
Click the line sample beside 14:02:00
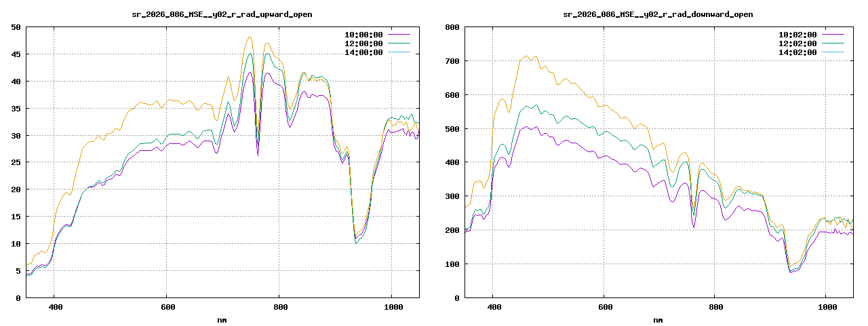(833, 52)
